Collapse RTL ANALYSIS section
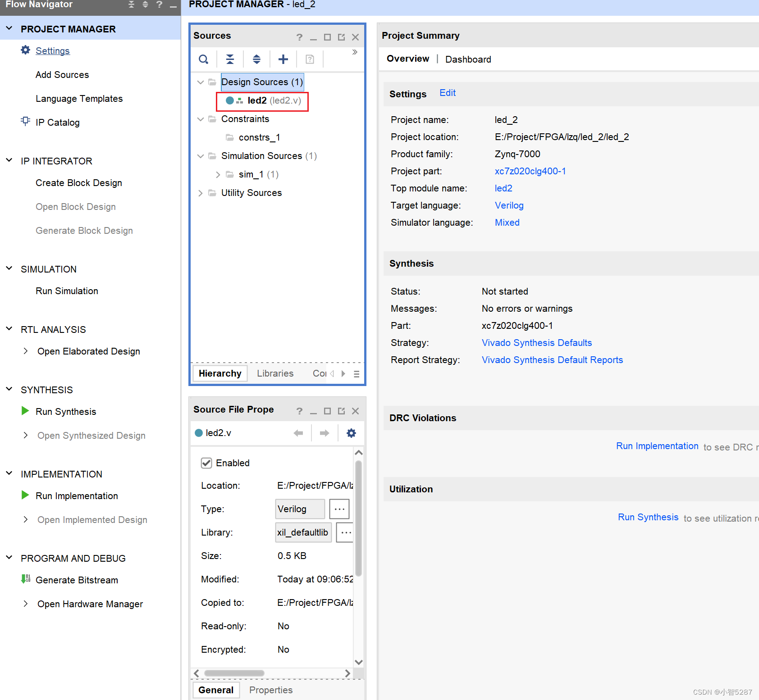This screenshot has height=700, width=759. tap(9, 329)
